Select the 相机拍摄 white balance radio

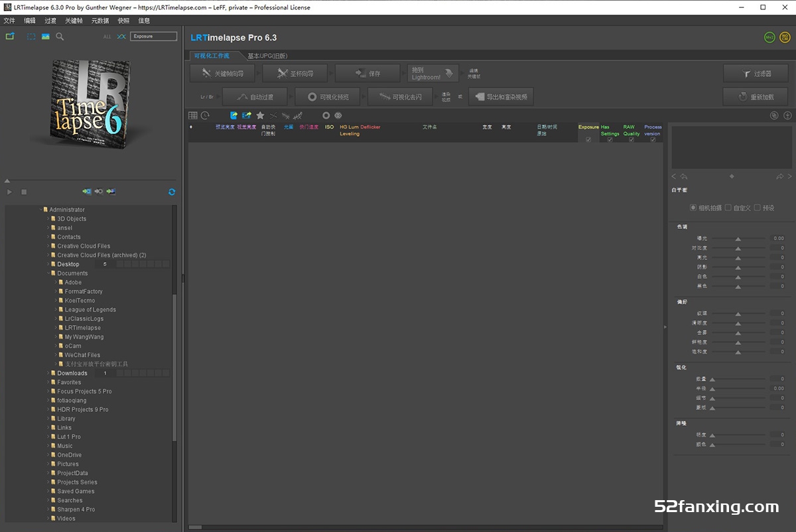[x=694, y=208]
